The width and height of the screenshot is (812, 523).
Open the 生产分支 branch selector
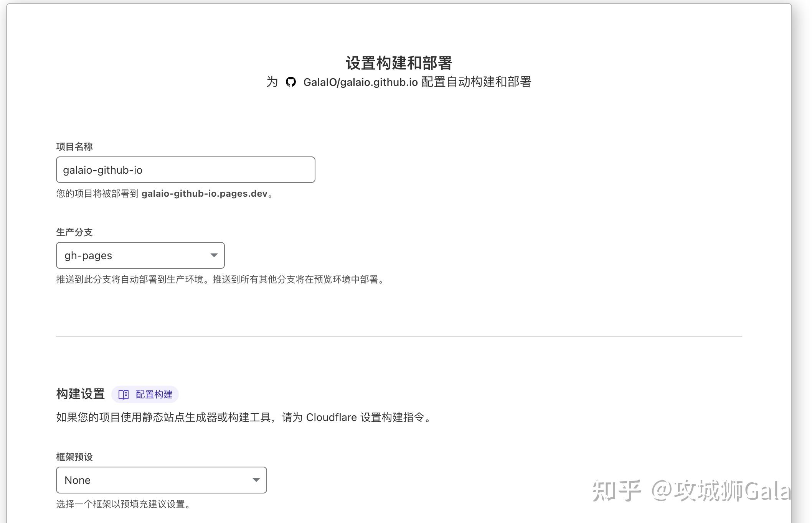tap(140, 255)
